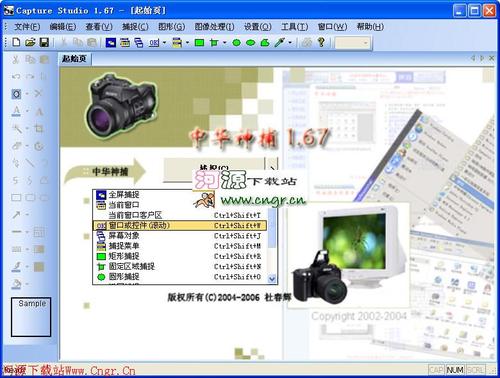Click the color picker eyedropper toolbar icon

(x=279, y=42)
